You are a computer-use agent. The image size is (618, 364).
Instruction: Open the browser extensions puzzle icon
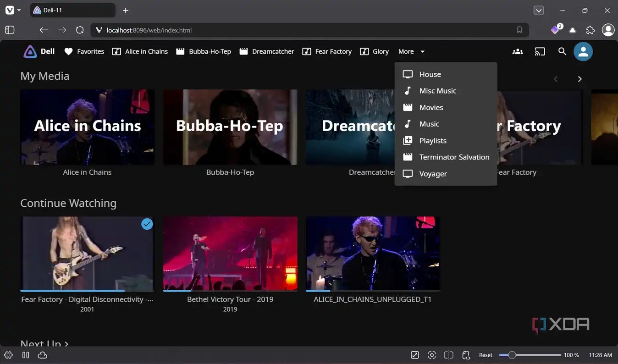[590, 30]
